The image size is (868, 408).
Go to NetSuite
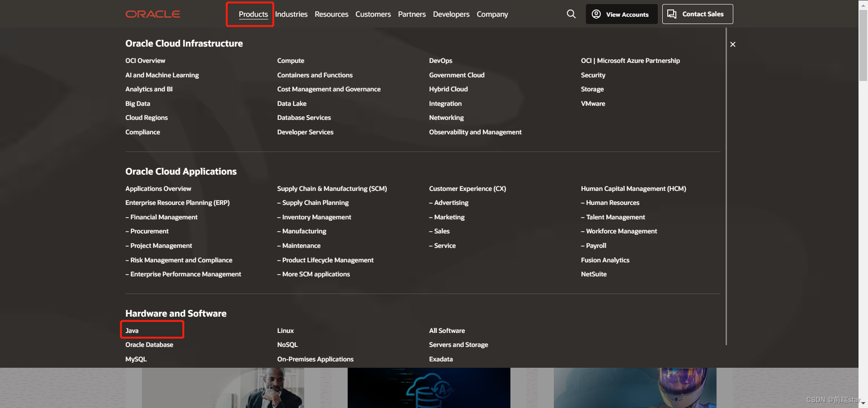594,274
